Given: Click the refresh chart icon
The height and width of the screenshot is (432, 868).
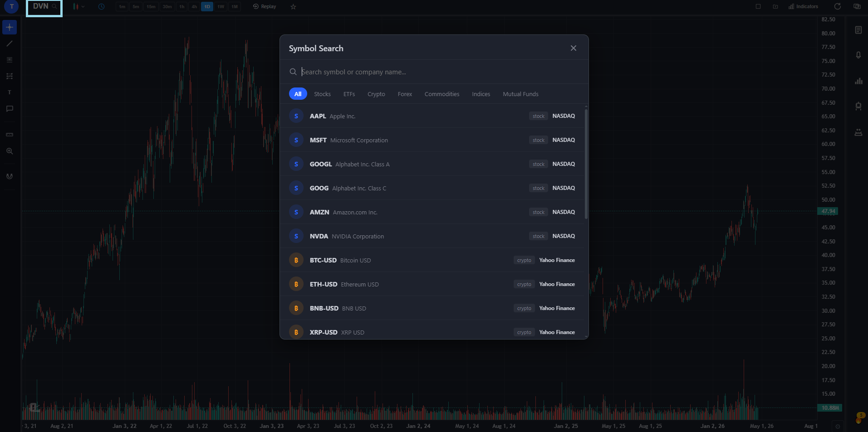Looking at the screenshot, I should click(x=838, y=6).
